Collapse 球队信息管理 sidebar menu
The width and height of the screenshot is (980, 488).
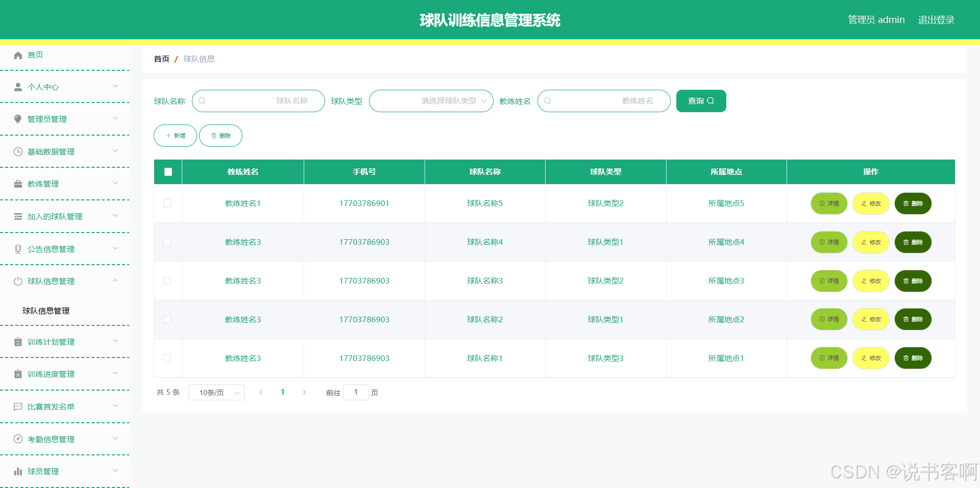(115, 280)
